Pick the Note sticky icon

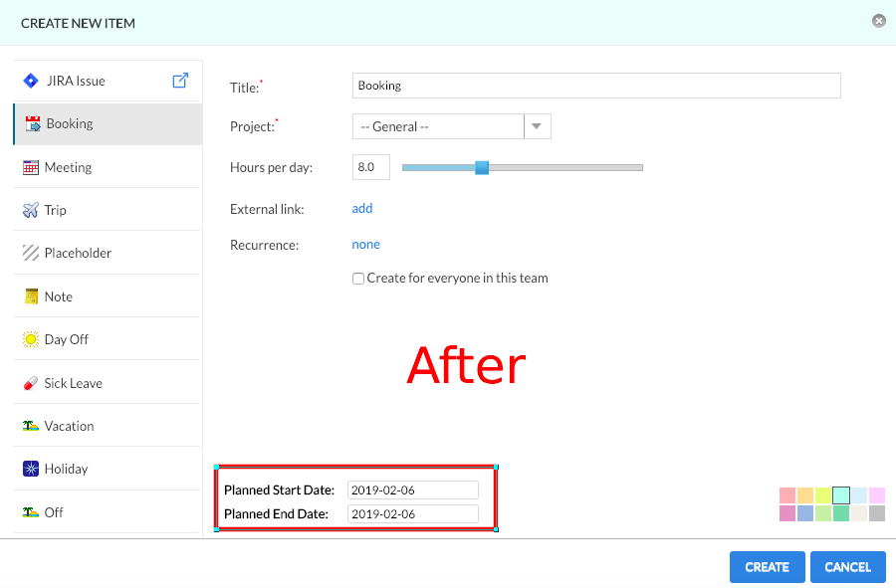(31, 296)
